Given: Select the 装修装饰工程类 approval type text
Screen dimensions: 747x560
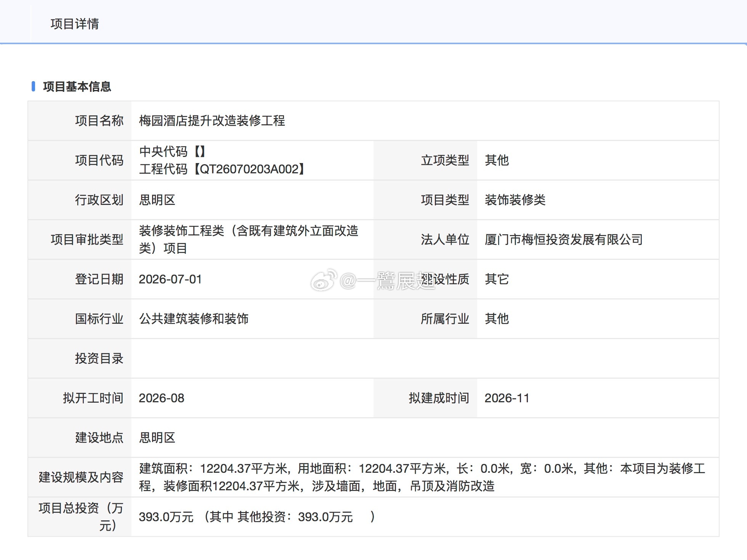Looking at the screenshot, I should (248, 240).
